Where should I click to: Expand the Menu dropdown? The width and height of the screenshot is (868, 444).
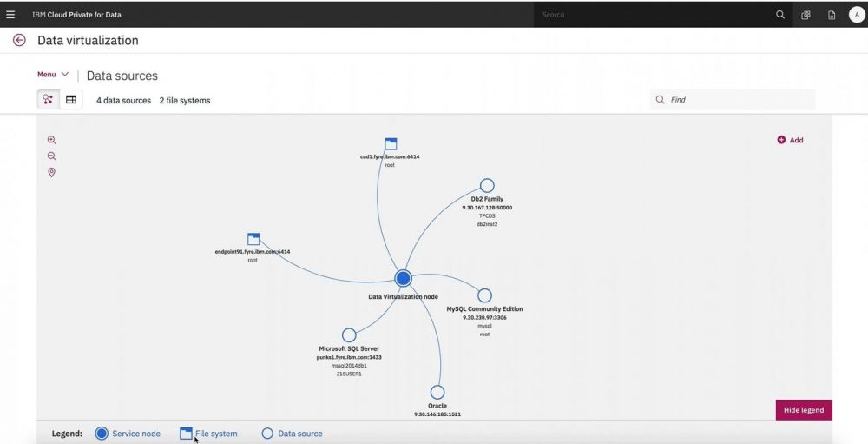(53, 74)
